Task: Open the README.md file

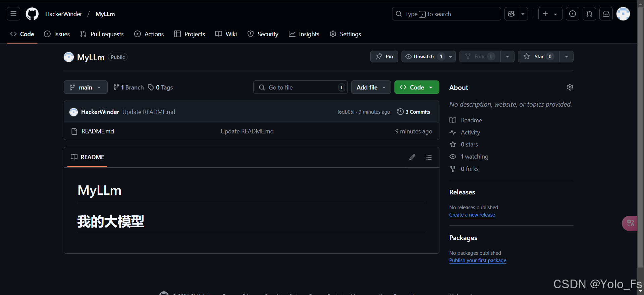Action: pos(98,131)
